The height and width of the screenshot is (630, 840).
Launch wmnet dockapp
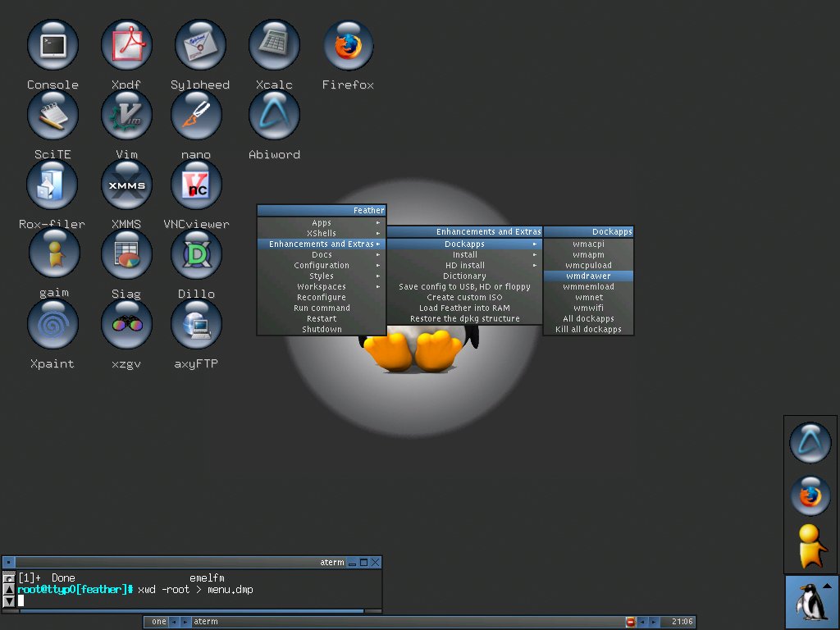(588, 297)
